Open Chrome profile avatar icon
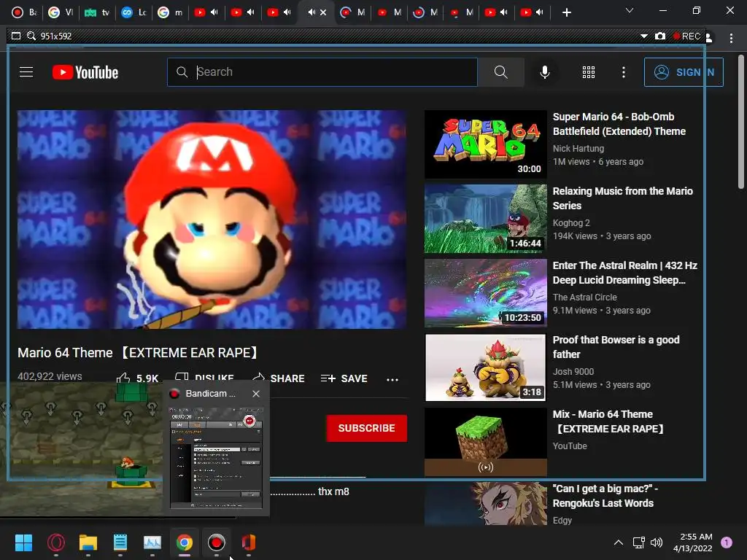 (x=709, y=38)
